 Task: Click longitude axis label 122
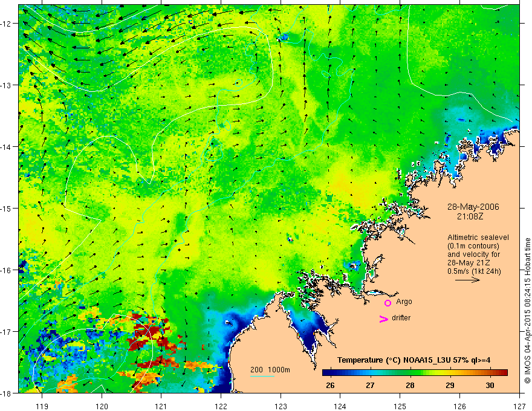click(x=221, y=406)
